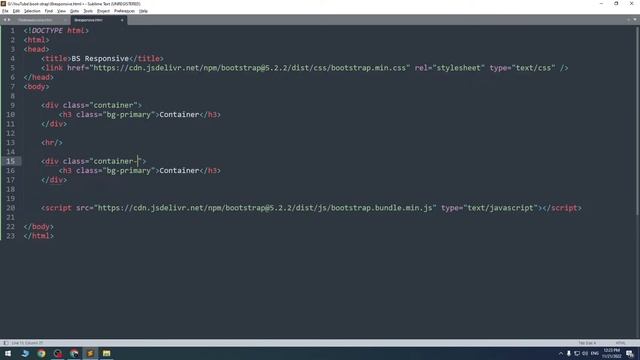Screen dimensions: 640x360
Task: Open the Selection menu
Action: (x=32, y=11)
